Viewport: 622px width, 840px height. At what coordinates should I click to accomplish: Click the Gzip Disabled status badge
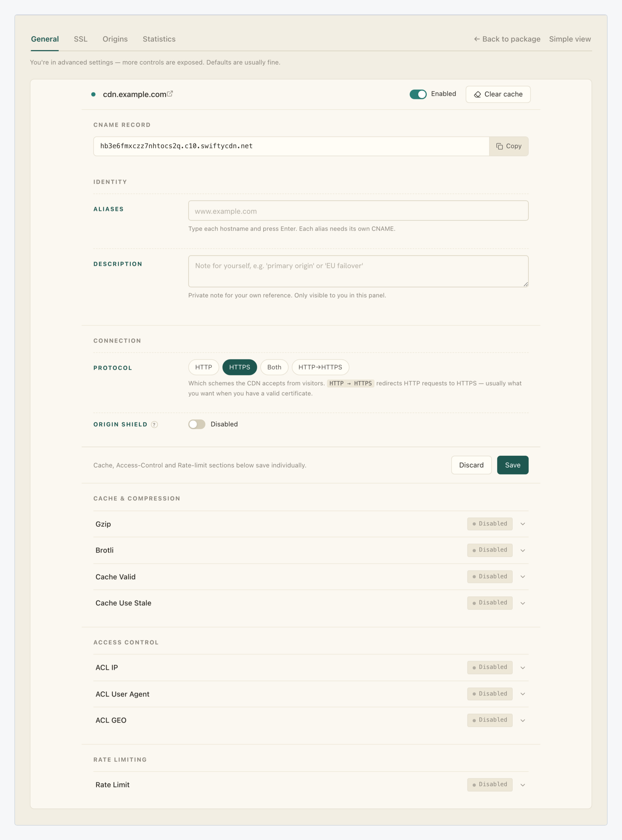point(489,524)
